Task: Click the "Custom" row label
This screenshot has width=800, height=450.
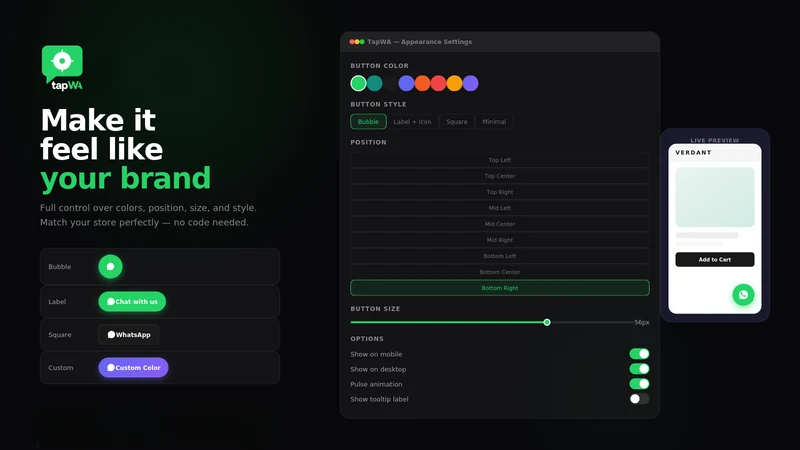Action: [61, 367]
